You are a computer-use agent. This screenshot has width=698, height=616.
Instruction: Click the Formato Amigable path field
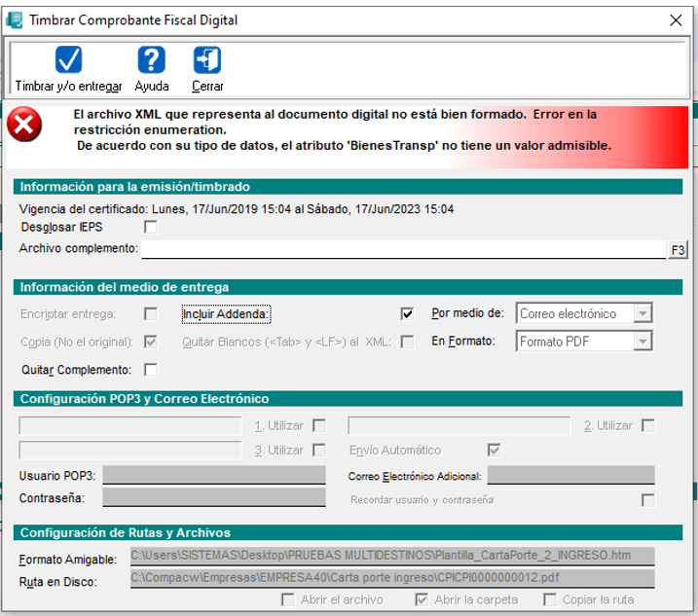392,556
